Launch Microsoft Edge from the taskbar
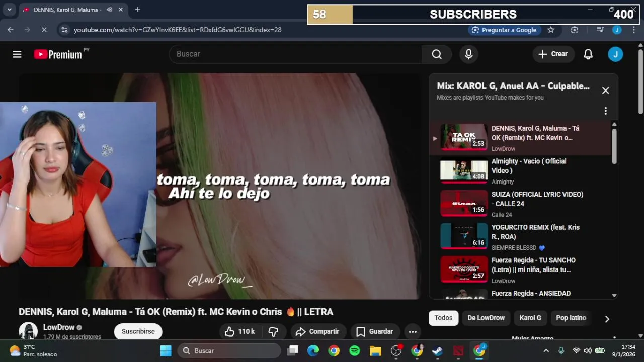Viewport: 644px width, 362px height. click(x=313, y=350)
